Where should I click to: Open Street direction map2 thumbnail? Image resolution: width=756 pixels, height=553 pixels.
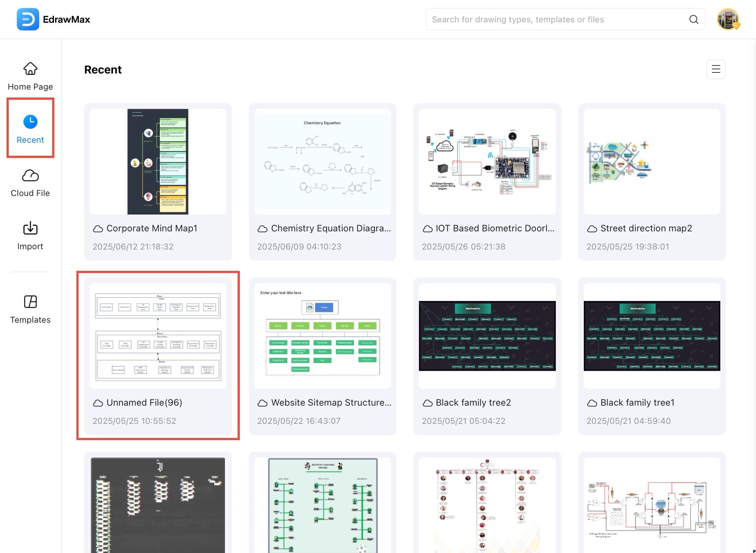click(x=651, y=161)
